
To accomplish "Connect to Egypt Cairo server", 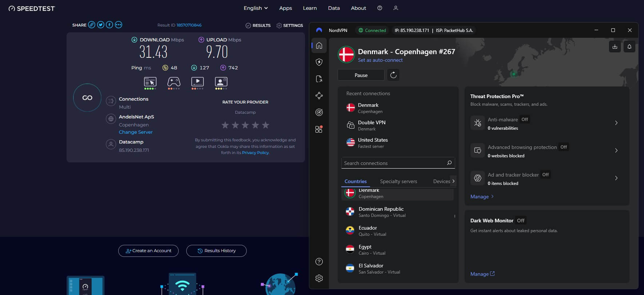I will [x=397, y=250].
